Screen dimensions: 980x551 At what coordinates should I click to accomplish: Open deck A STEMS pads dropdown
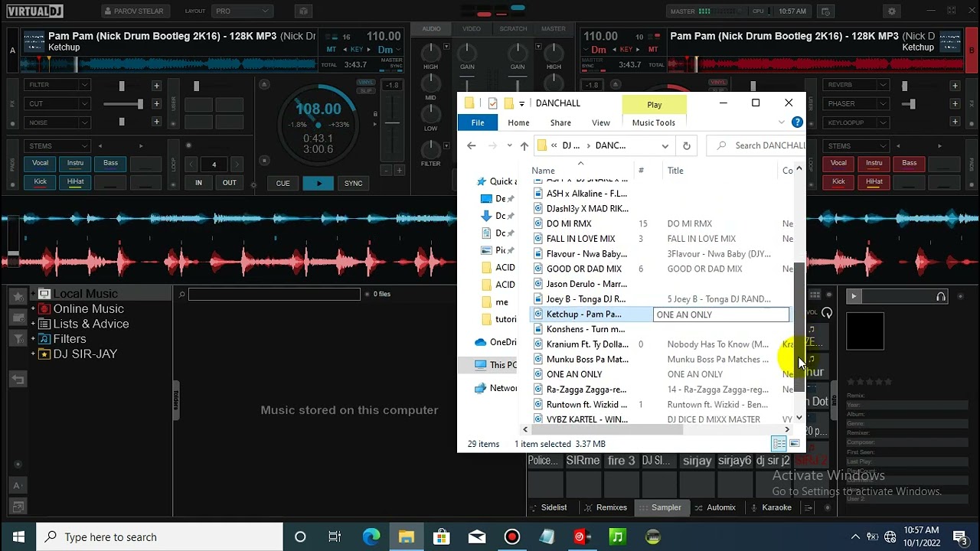coord(57,145)
